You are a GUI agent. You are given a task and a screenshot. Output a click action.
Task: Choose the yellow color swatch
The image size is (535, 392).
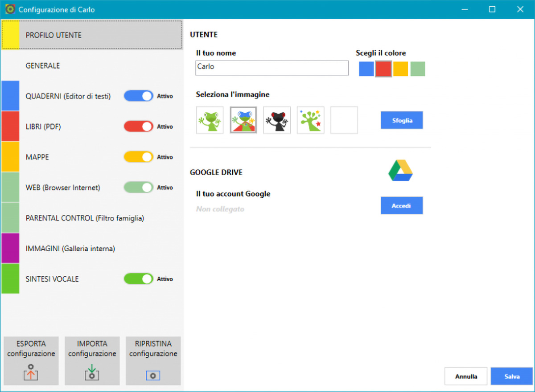coord(400,69)
